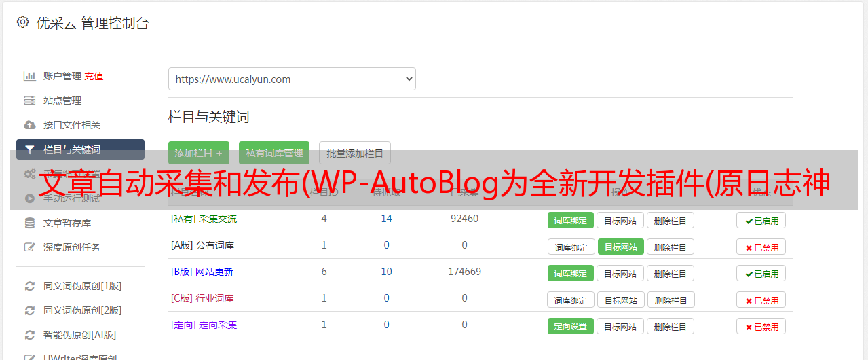The image size is (868, 360).
Task: Click the database icon for 文章暂存库
Action: point(30,223)
